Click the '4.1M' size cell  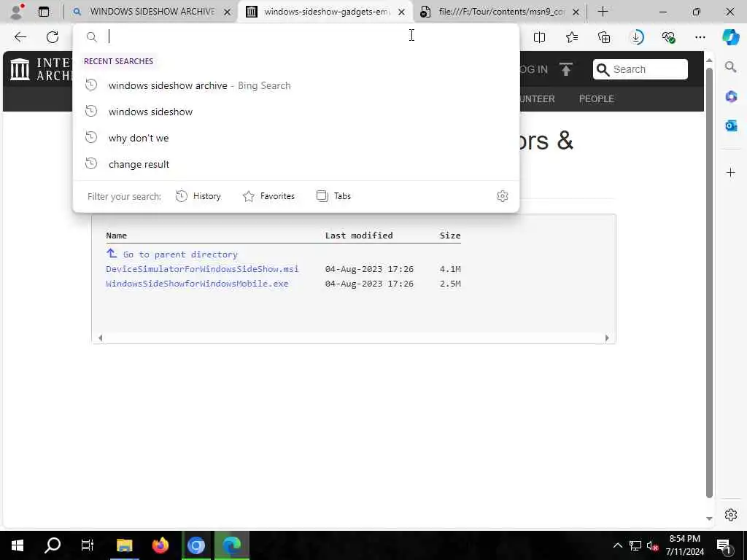(x=449, y=269)
